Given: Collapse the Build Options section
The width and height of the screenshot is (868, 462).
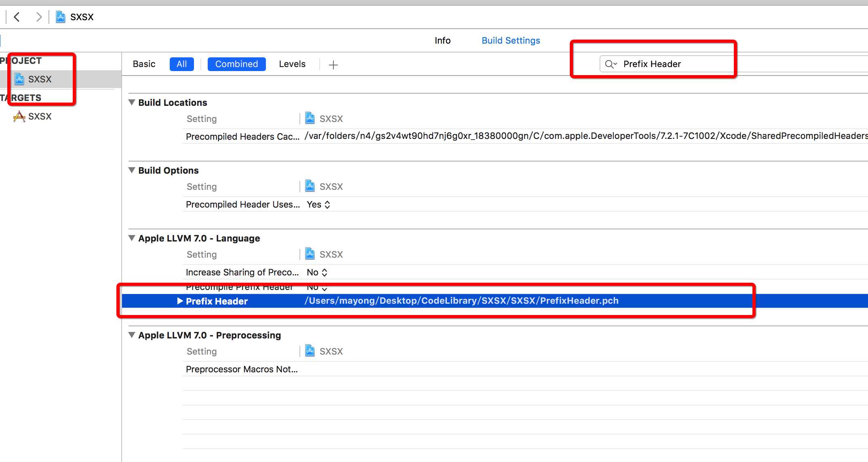Looking at the screenshot, I should coord(131,170).
